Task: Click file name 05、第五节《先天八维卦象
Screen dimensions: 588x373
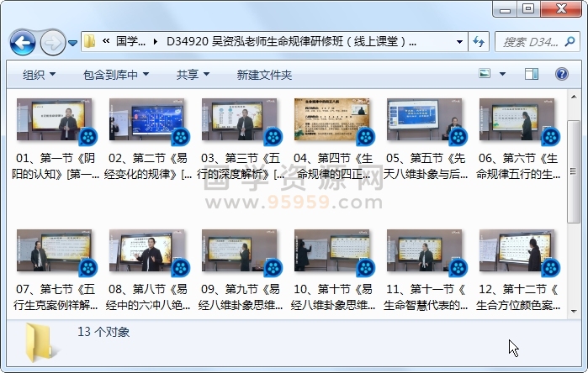Action: point(426,165)
